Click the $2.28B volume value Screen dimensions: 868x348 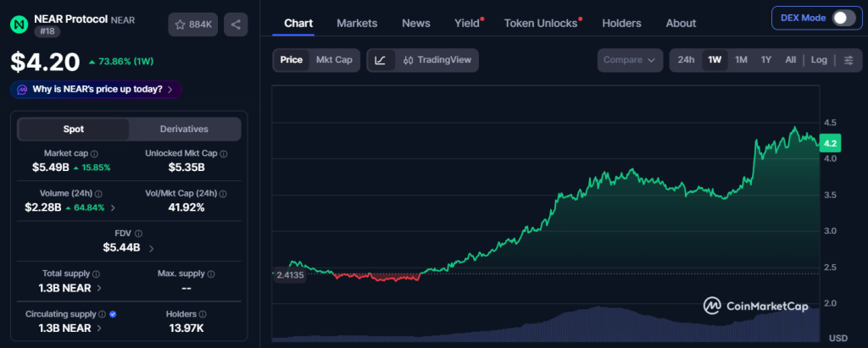43,207
